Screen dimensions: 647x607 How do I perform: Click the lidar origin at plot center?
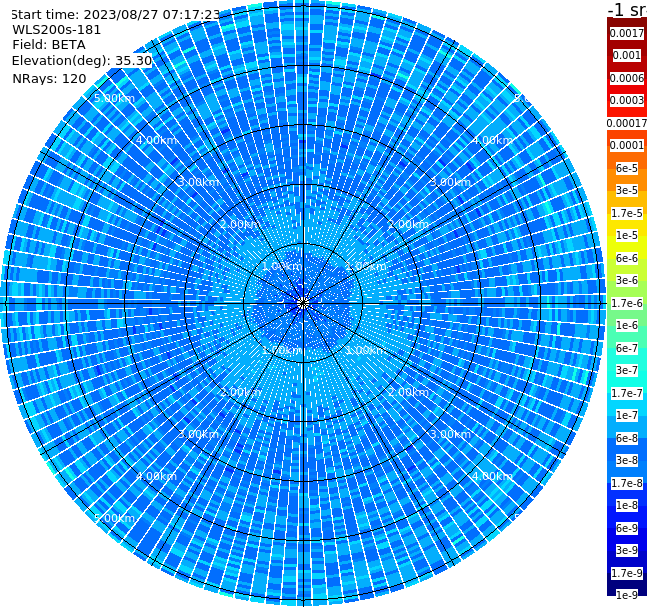click(303, 303)
